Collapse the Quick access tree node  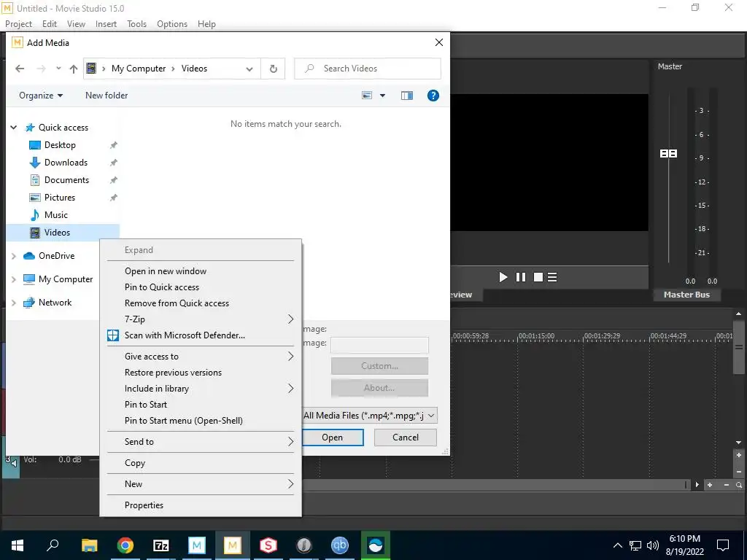[14, 127]
